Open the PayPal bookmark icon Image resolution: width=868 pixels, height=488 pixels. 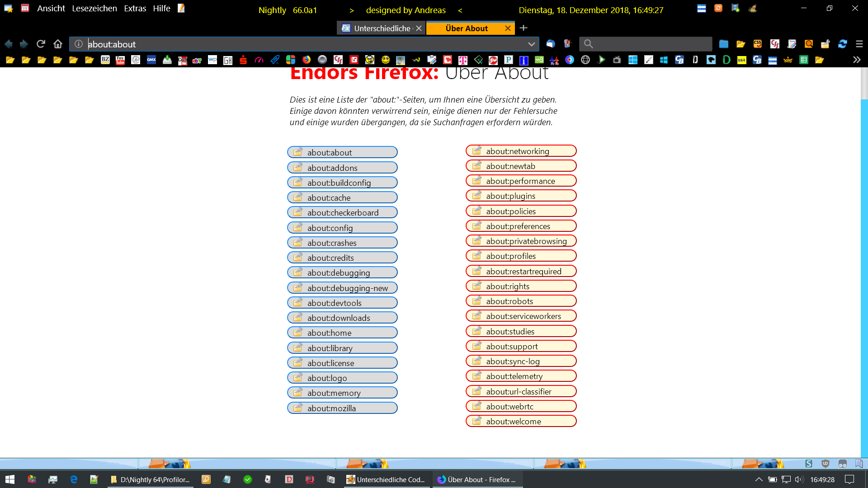click(x=509, y=60)
